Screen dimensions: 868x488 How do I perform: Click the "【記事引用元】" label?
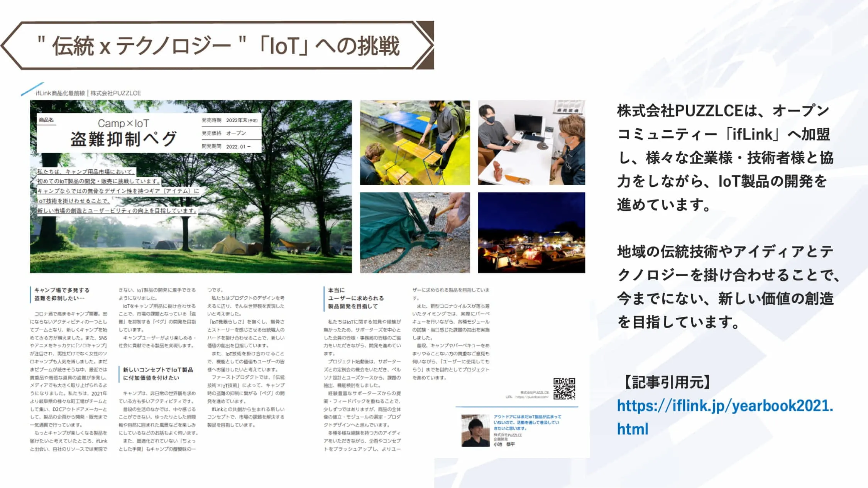click(667, 382)
